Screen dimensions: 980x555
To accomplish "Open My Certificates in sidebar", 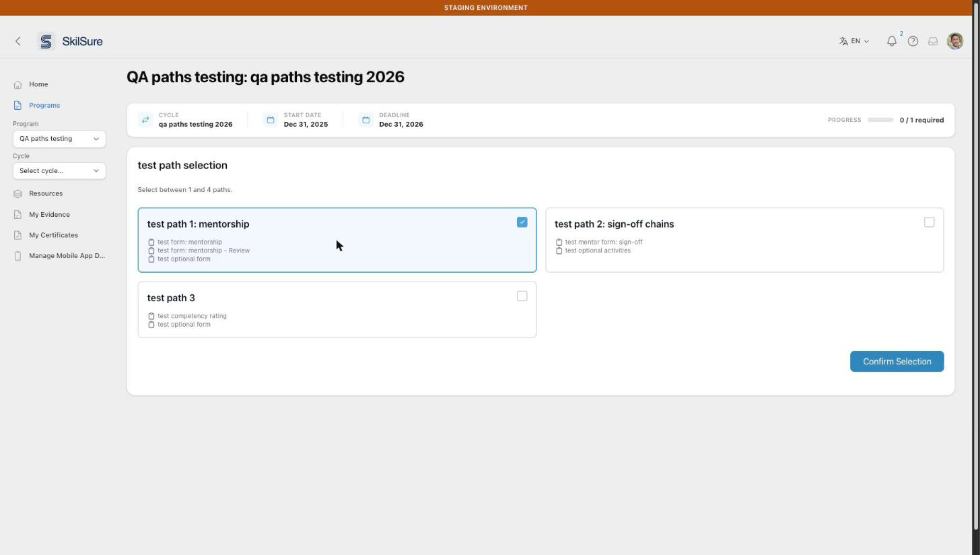I will pyautogui.click(x=53, y=235).
